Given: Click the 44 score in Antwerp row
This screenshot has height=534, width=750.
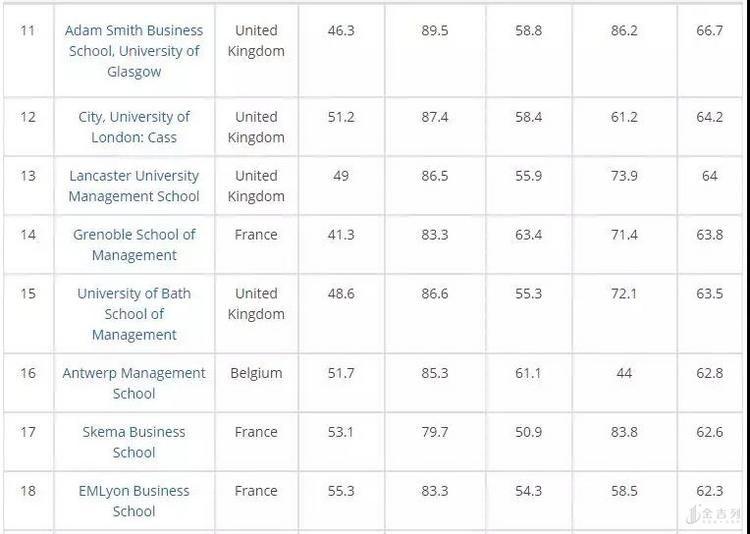Looking at the screenshot, I should [624, 373].
